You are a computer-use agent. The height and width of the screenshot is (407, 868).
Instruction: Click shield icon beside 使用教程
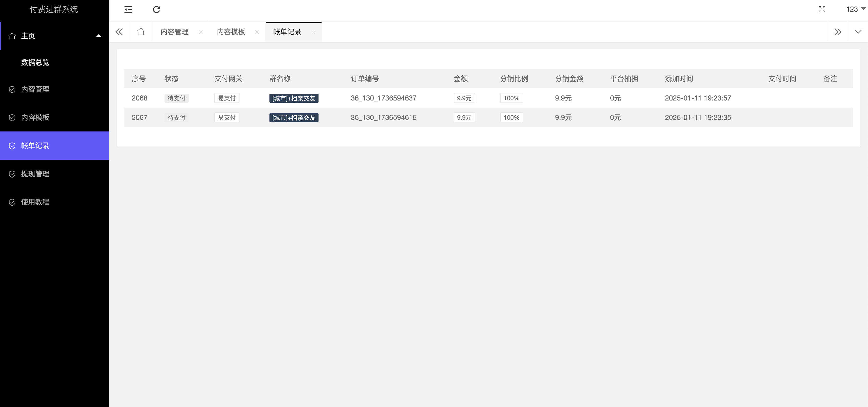click(12, 202)
